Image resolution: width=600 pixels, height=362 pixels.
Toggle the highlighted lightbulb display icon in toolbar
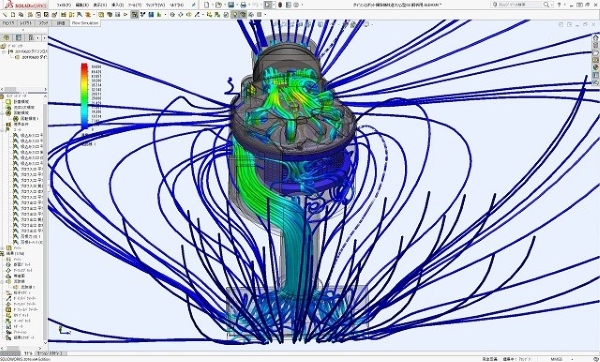pyautogui.click(x=235, y=15)
